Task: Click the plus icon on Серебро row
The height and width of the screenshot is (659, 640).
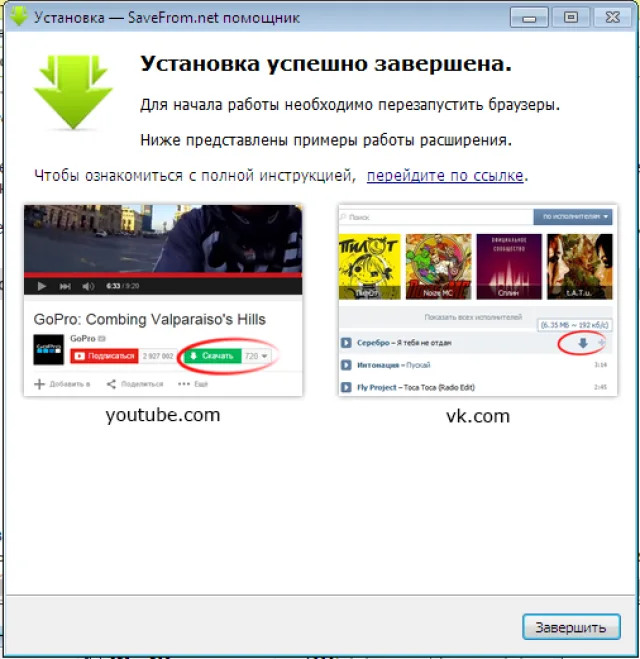Action: (x=602, y=343)
